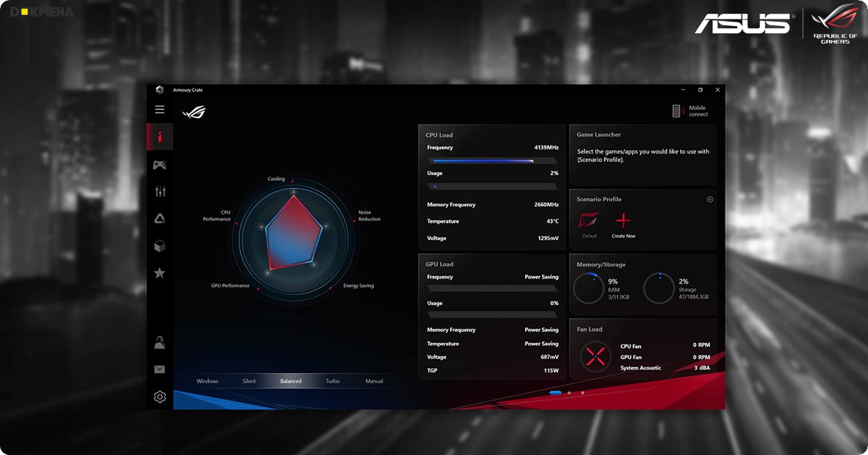Click the Energy Saving radar label
The image size is (868, 455).
359,286
